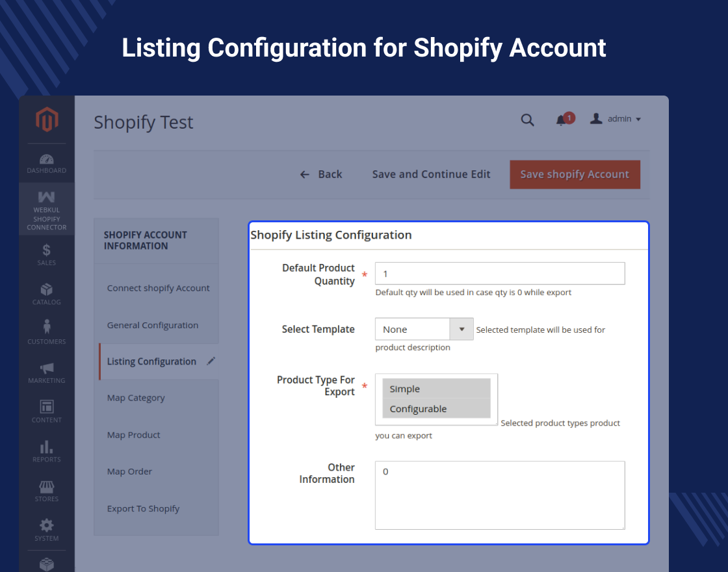Click the Other Information text area
The width and height of the screenshot is (728, 572).
[500, 495]
